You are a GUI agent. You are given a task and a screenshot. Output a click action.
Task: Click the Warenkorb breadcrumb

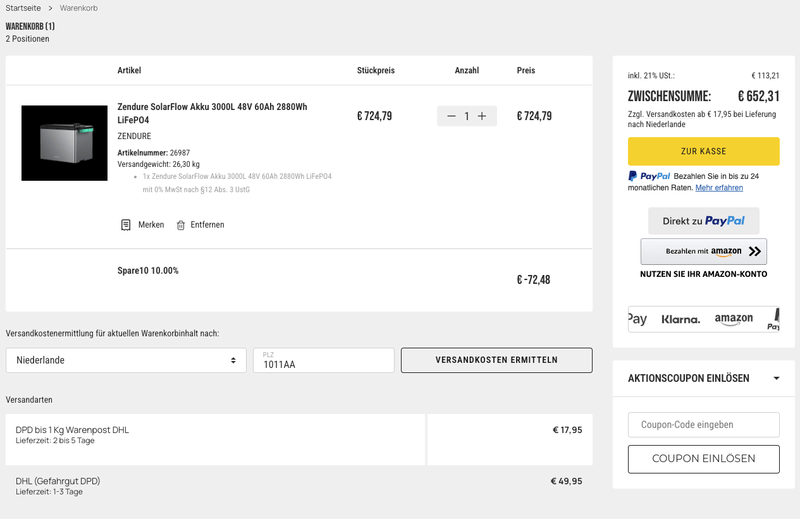[x=79, y=8]
